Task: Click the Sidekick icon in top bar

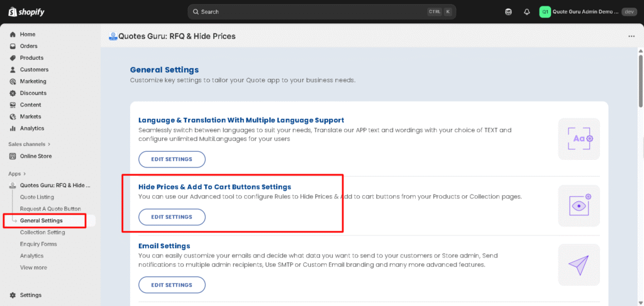Action: point(508,12)
